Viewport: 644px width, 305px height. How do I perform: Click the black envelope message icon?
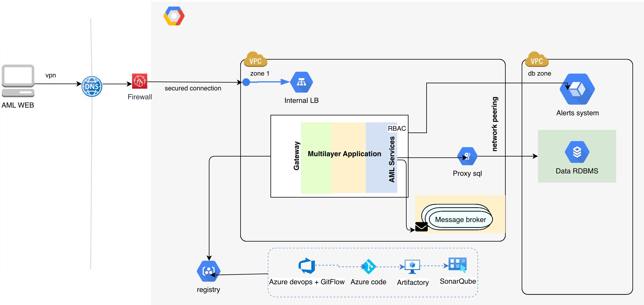click(421, 227)
